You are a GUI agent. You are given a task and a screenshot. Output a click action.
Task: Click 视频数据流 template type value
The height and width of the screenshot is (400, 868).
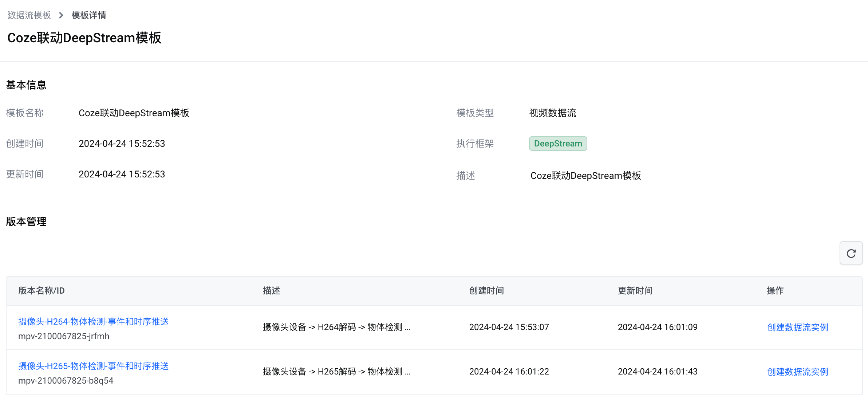tap(553, 113)
